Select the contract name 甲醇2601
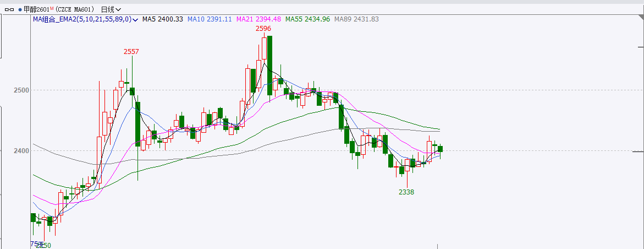The image size is (644, 249). (x=36, y=9)
